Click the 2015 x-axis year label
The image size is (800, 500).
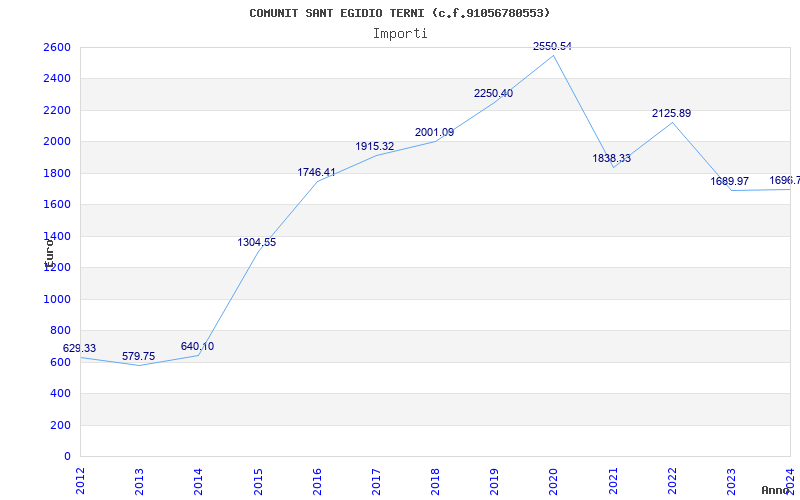point(258,481)
